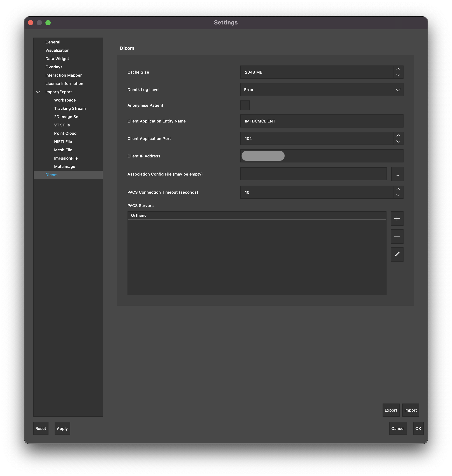Select ImFusionFile settings

point(66,158)
